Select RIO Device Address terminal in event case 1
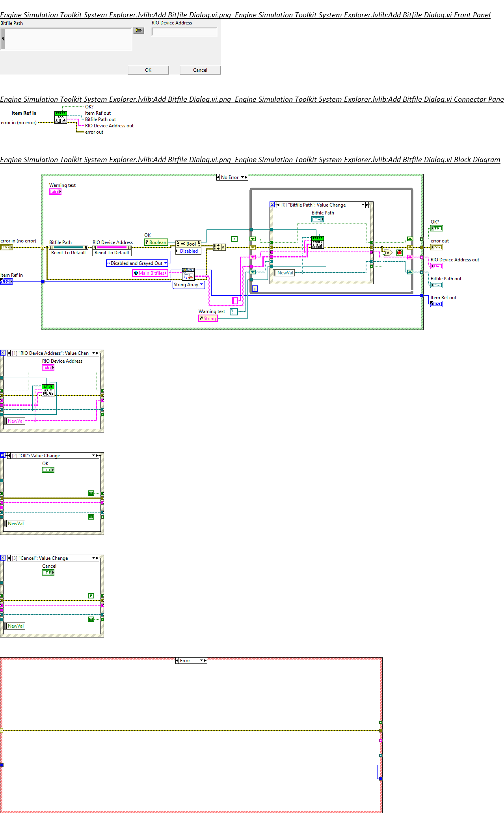The width and height of the screenshot is (504, 833). [x=48, y=367]
